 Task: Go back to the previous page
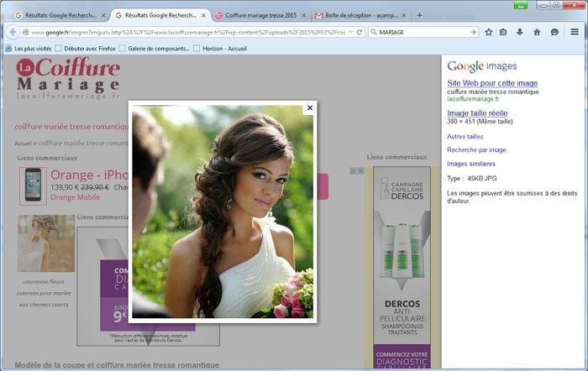point(13,32)
